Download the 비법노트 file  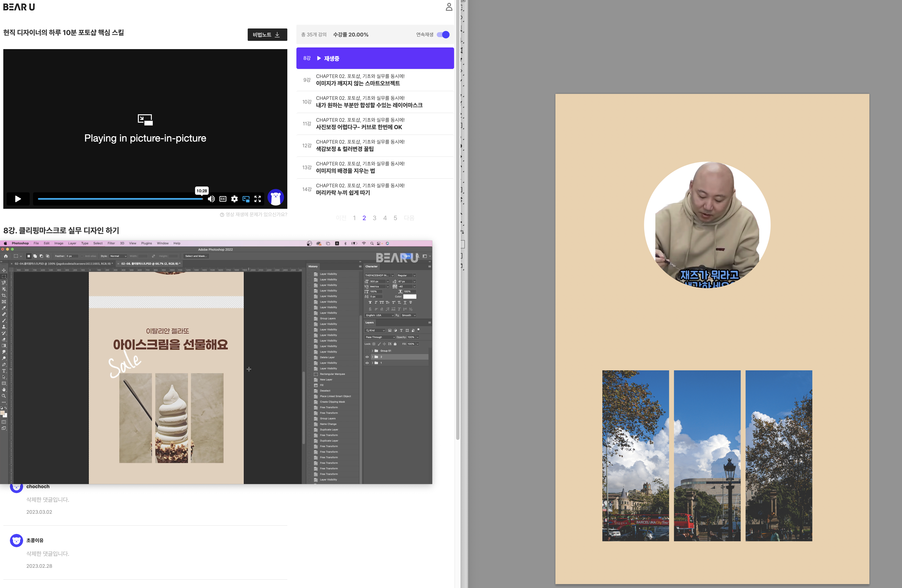click(267, 34)
